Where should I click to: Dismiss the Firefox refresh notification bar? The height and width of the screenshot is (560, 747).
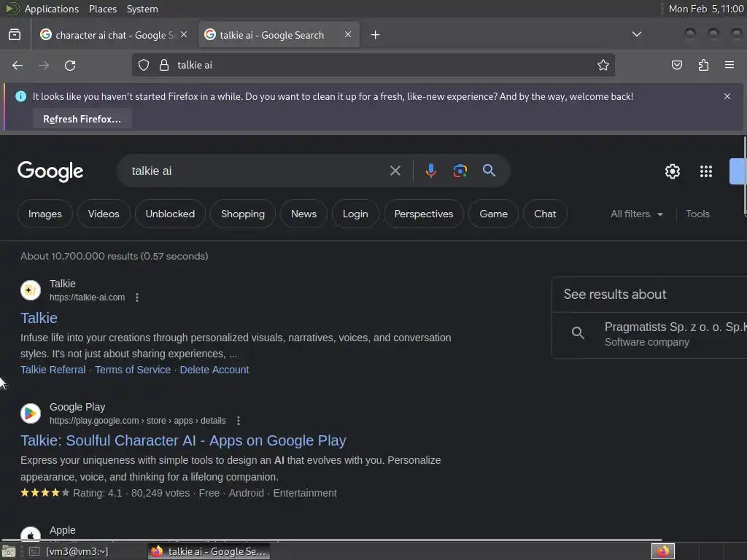coord(727,96)
